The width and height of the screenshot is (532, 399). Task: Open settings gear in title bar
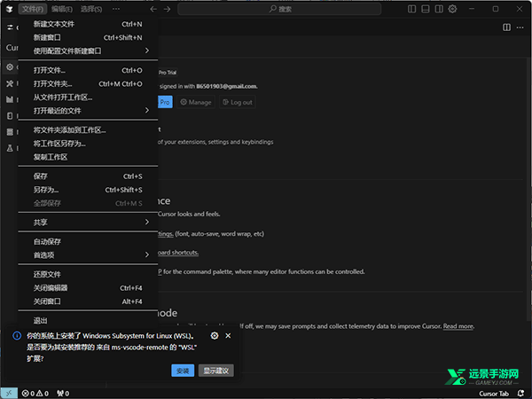pos(452,9)
